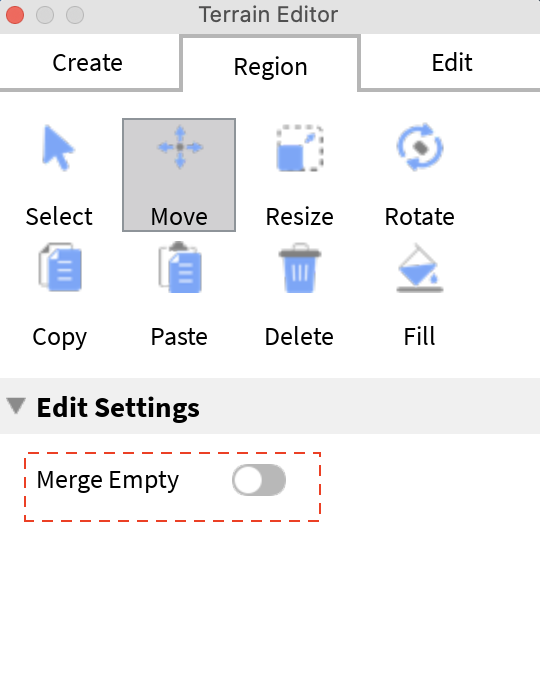Click the Delete trash can icon
540x682 pixels.
click(x=300, y=268)
